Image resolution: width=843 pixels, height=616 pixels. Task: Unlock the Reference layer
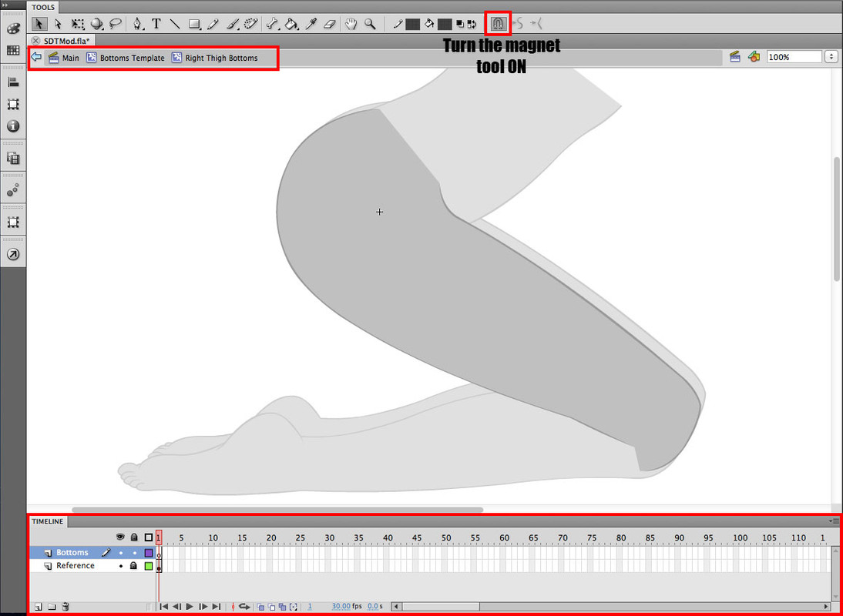[x=134, y=566]
